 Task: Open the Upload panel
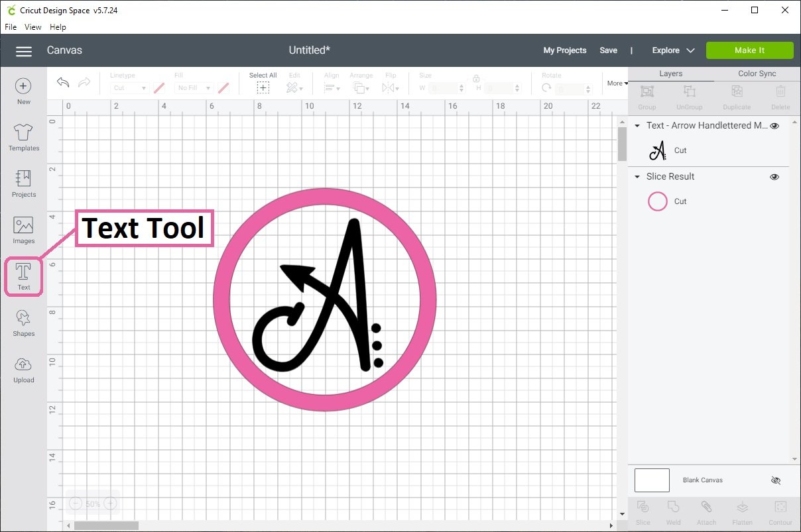(x=24, y=369)
